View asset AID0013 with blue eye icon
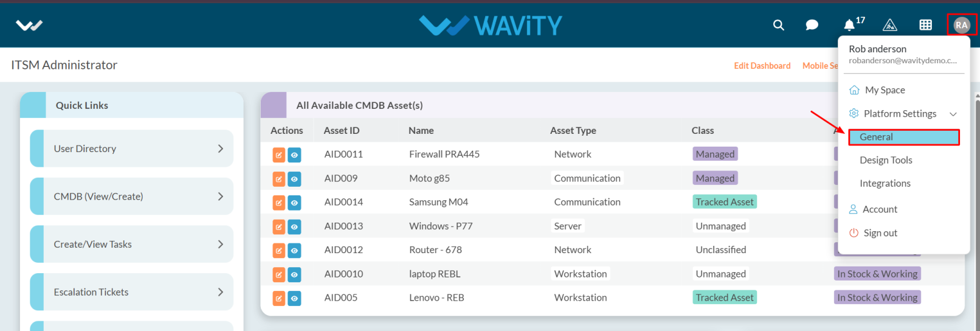Viewport: 980px width, 331px height. 294,226
